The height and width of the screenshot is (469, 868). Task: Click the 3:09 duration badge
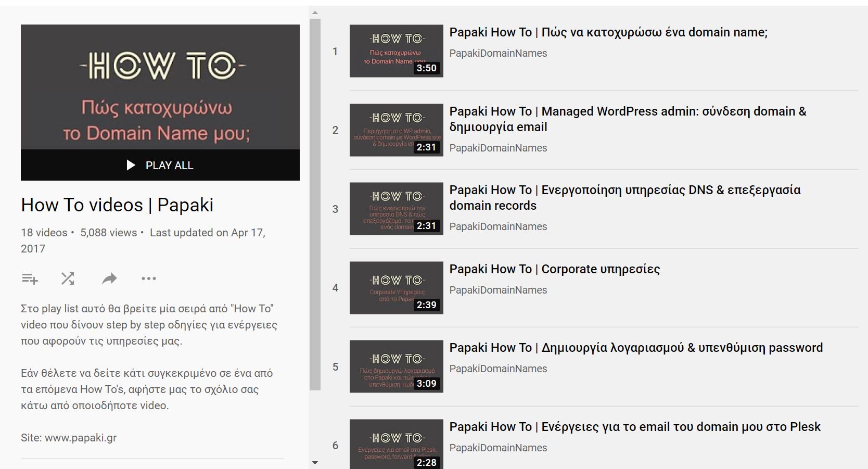tap(427, 384)
